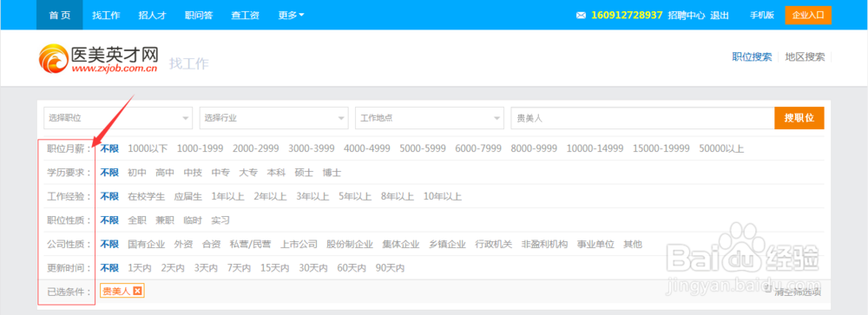
Task: Filter update time 90天内
Action: pos(390,268)
